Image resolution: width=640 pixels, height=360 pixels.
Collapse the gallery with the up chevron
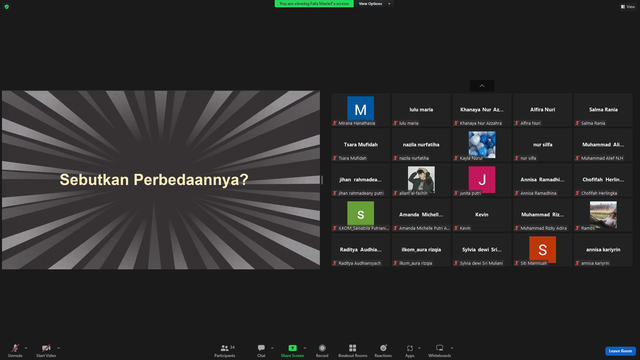[x=482, y=86]
